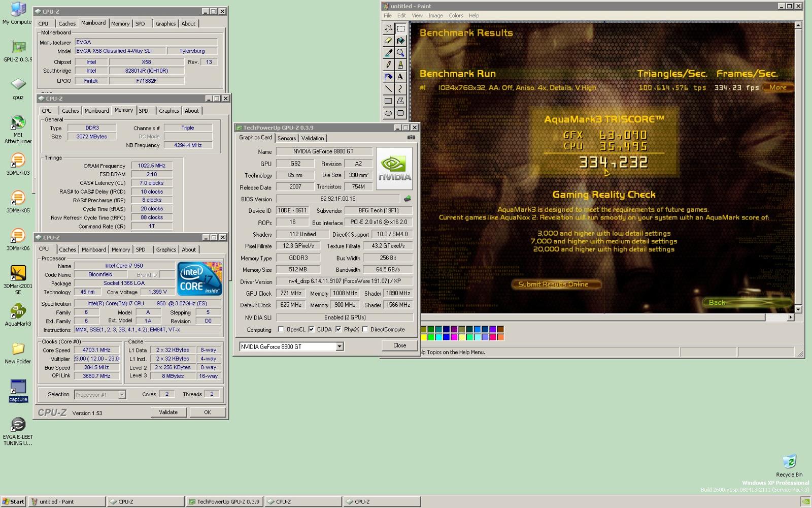
Task: Select the rectangular Select tool in Paint
Action: pos(400,28)
